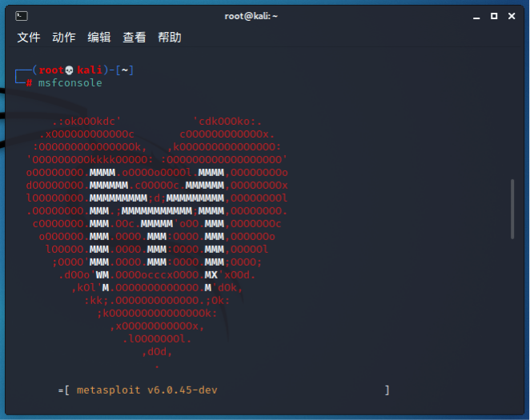Open the 动作 menu
This screenshot has width=530, height=420.
[x=64, y=37]
